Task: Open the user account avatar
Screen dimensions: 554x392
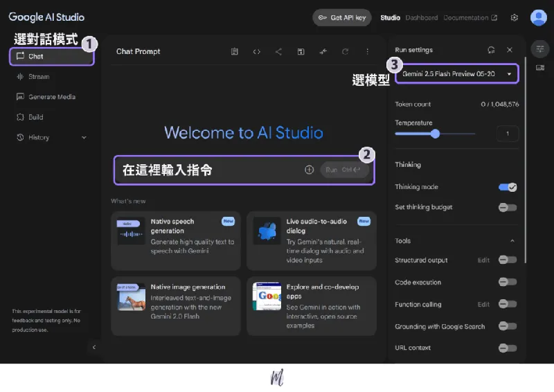Action: [x=539, y=17]
